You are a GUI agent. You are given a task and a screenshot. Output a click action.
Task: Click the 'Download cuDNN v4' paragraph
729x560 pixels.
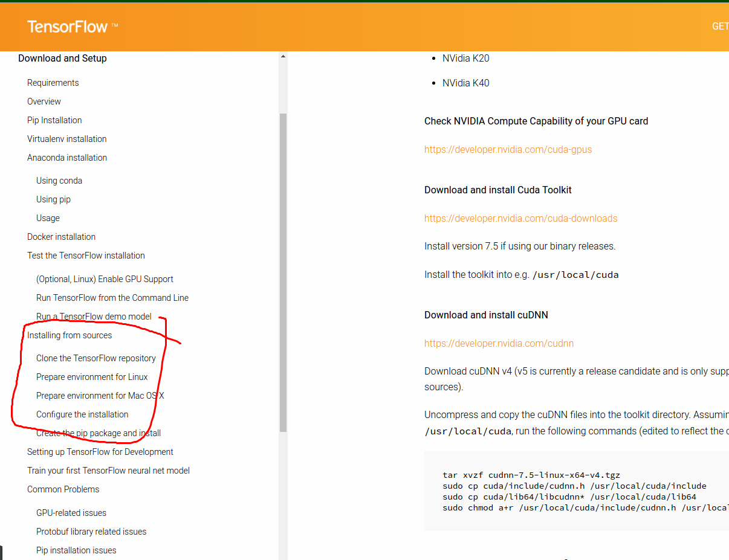pos(577,379)
